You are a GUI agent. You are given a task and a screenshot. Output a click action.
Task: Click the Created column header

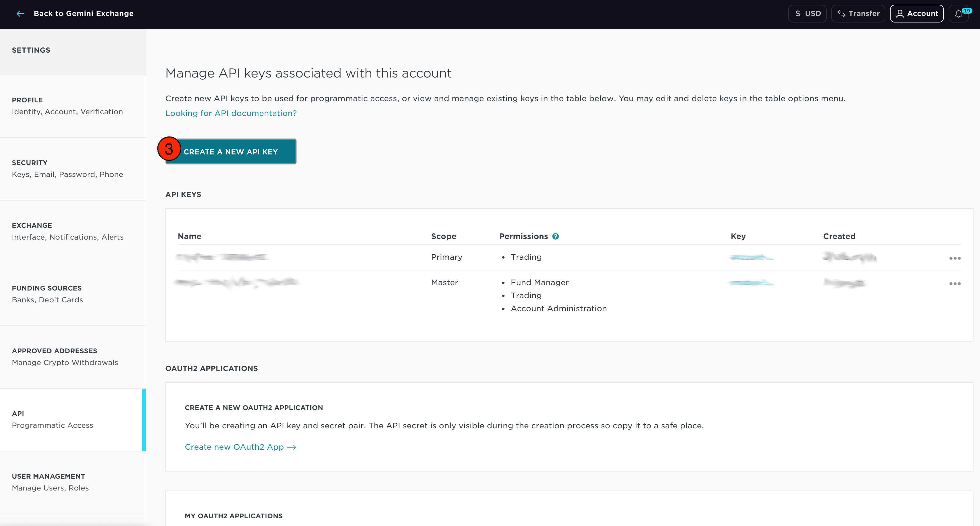pyautogui.click(x=839, y=236)
